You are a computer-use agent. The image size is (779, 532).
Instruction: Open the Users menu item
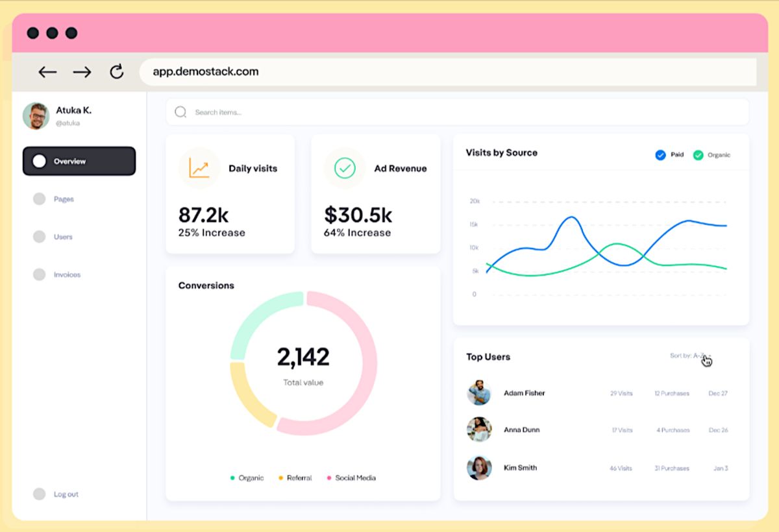63,237
